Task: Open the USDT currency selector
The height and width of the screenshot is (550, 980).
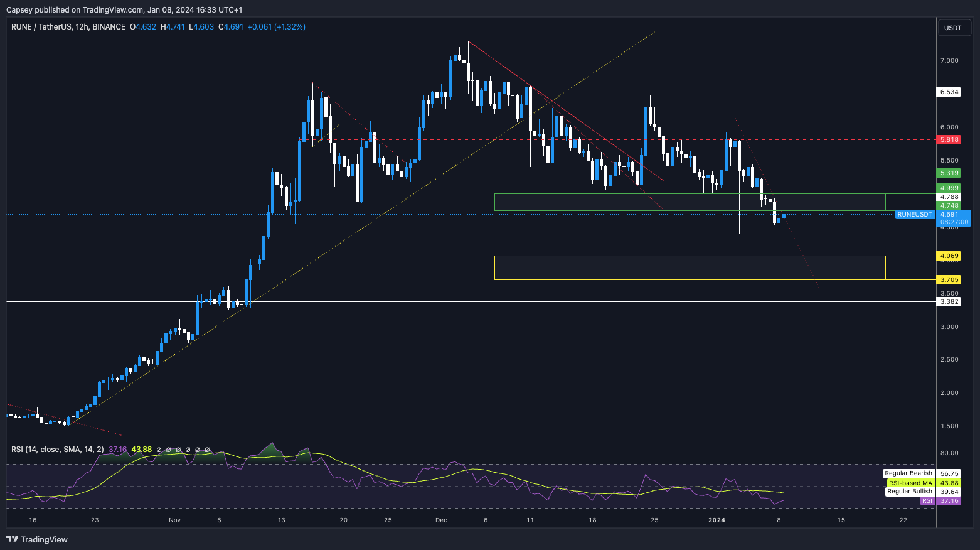Action: [x=953, y=28]
